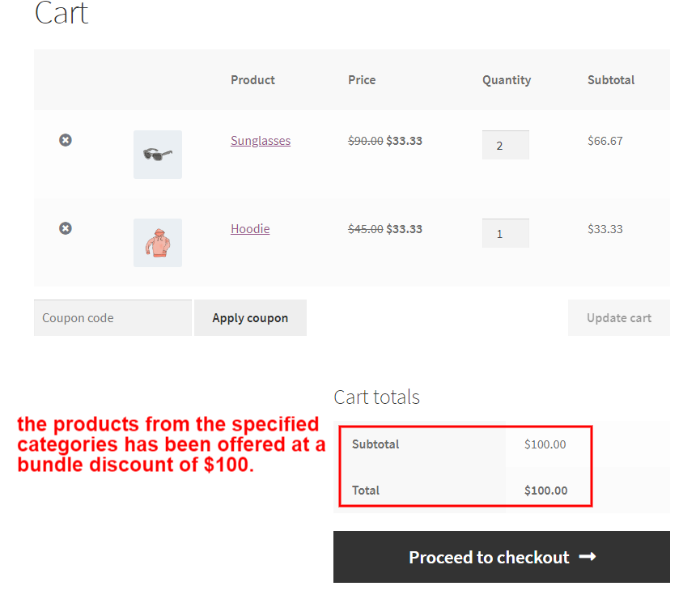This screenshot has width=700, height=616.
Task: Click Apply coupon
Action: 250,317
